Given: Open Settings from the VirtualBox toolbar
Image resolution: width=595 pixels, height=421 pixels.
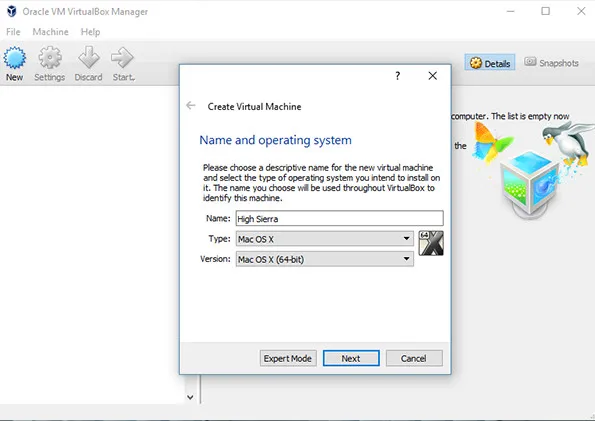Looking at the screenshot, I should 50,63.
